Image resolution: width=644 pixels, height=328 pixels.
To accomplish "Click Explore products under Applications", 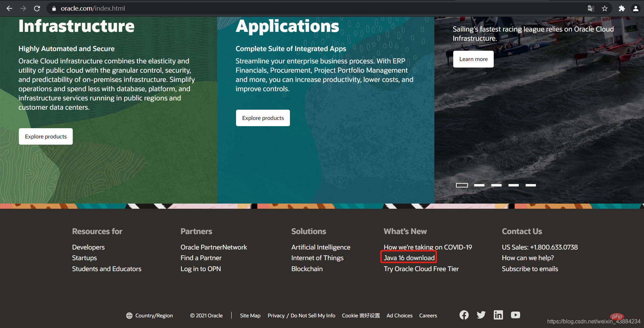I will click(x=263, y=118).
